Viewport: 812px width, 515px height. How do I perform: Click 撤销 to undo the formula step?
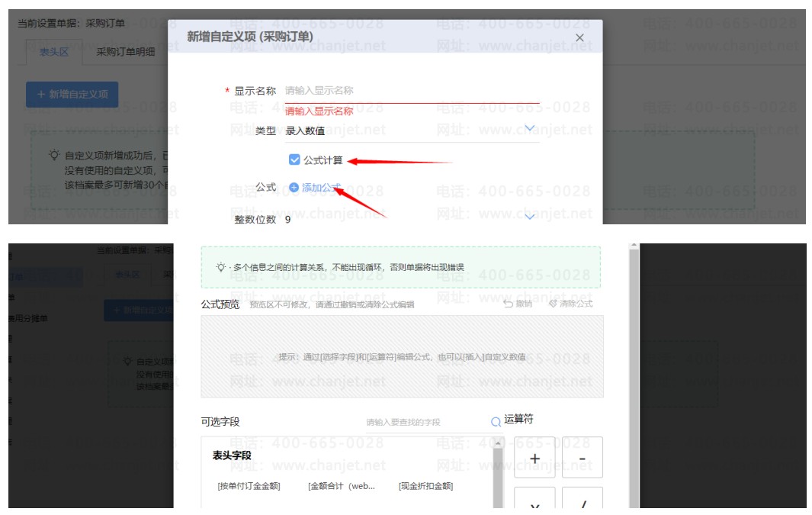tap(518, 304)
